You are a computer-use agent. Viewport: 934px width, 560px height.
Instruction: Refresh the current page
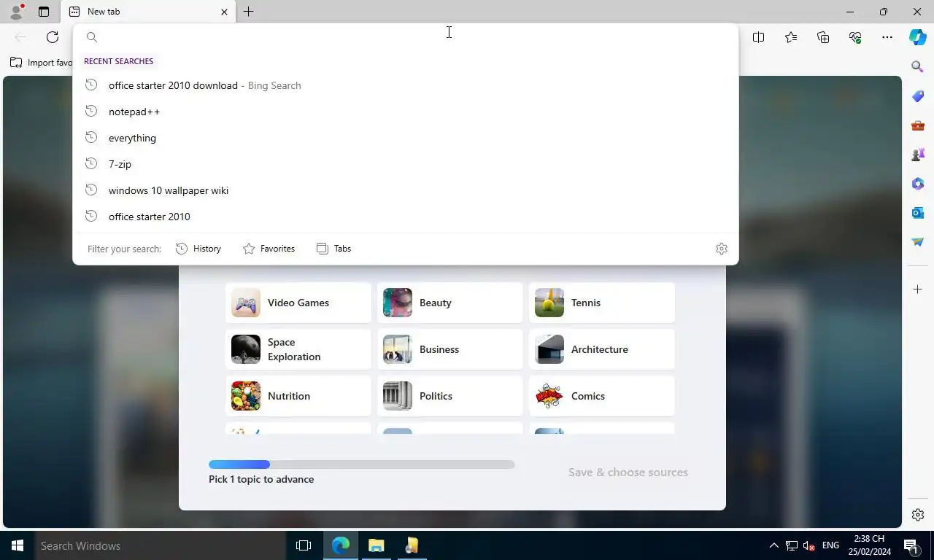(x=53, y=37)
